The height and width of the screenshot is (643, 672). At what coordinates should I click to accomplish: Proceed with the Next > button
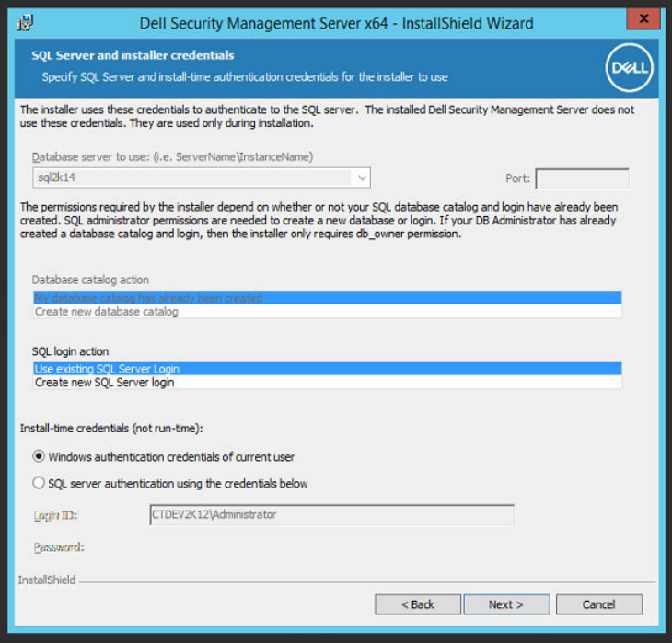click(x=506, y=604)
